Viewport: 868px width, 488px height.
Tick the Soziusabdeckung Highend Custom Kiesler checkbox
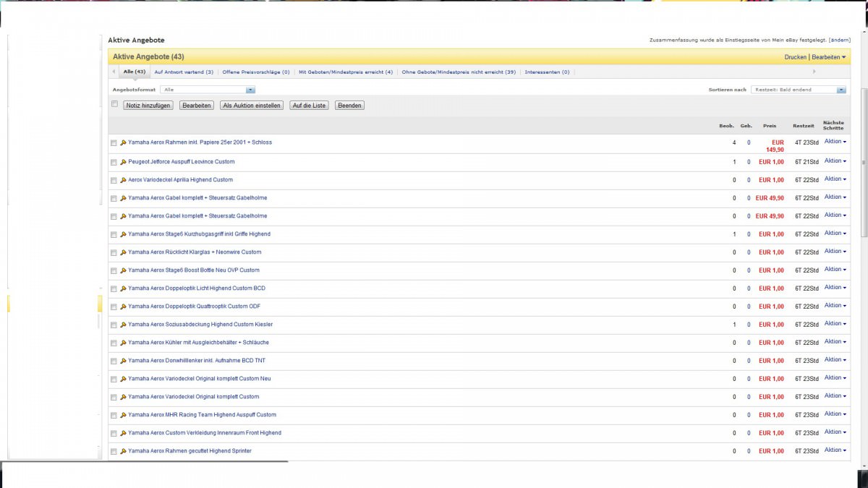pyautogui.click(x=114, y=325)
